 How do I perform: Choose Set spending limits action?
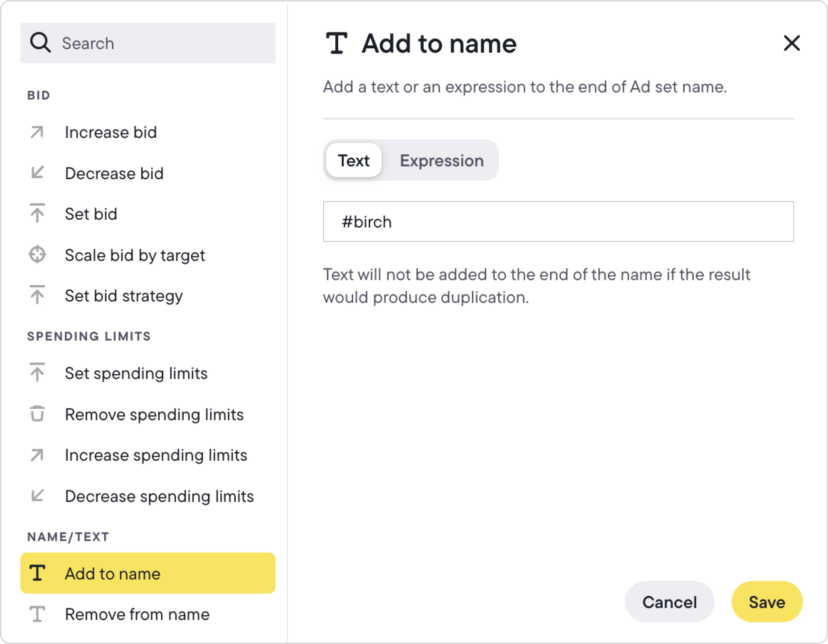pyautogui.click(x=136, y=373)
